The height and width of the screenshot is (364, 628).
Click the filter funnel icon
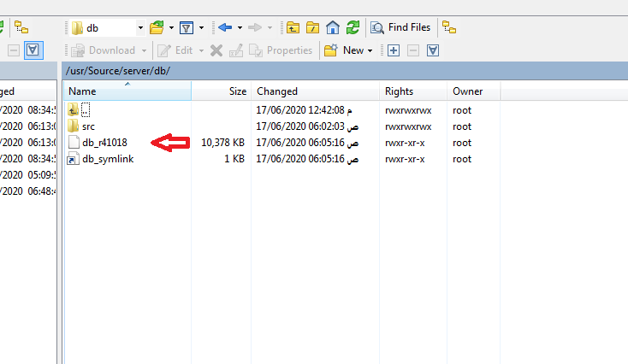click(187, 28)
